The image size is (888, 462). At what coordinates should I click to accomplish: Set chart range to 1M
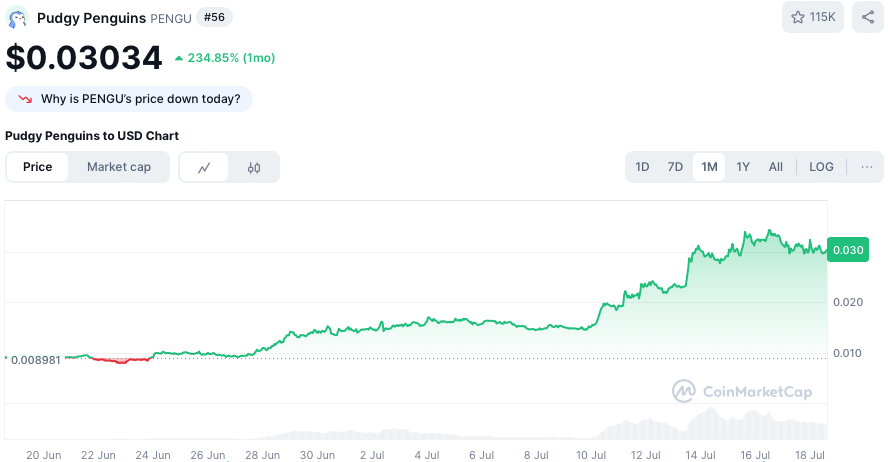point(709,167)
